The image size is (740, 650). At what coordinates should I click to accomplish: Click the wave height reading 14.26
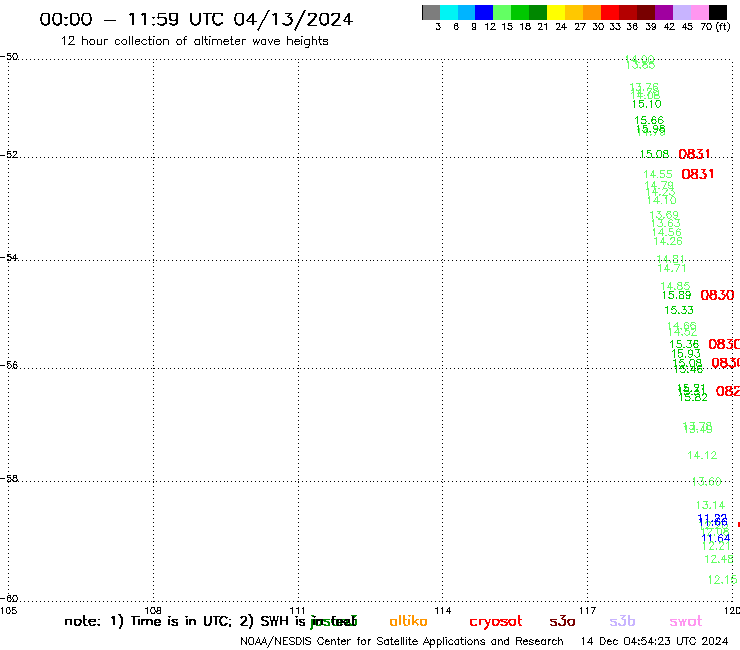pos(668,241)
